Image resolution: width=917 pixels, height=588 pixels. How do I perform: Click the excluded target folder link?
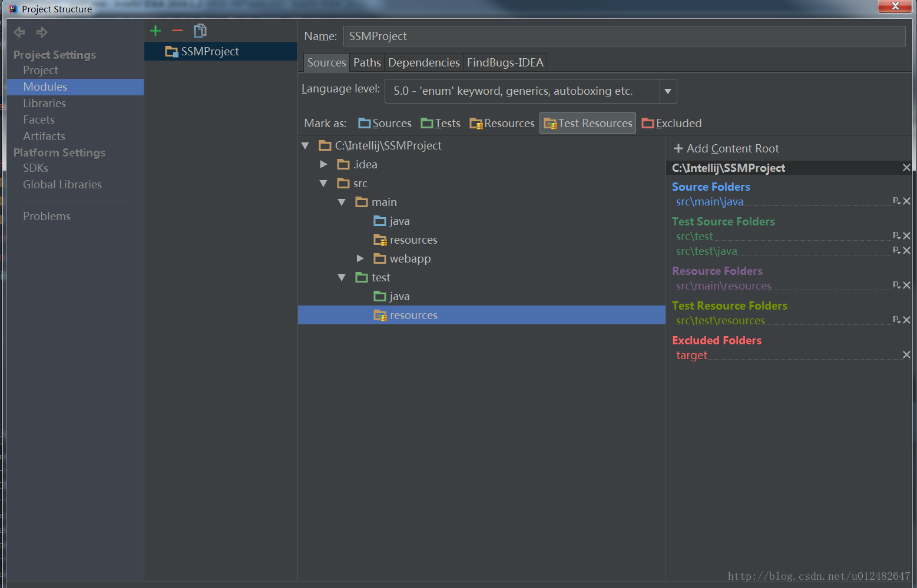pyautogui.click(x=691, y=355)
